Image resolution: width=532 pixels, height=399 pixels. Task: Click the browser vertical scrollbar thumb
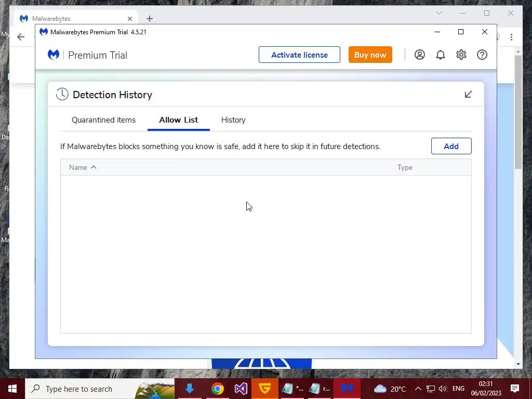518,112
